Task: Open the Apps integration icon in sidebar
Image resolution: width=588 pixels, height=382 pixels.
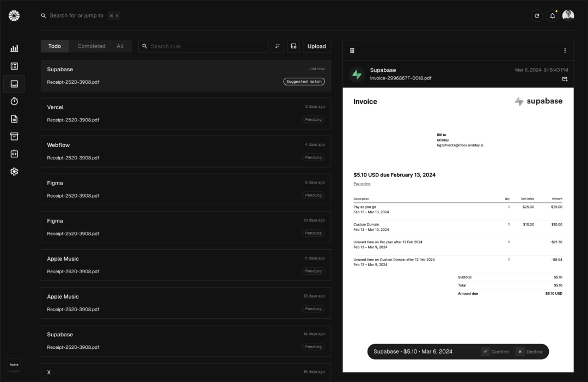Action: (14, 153)
